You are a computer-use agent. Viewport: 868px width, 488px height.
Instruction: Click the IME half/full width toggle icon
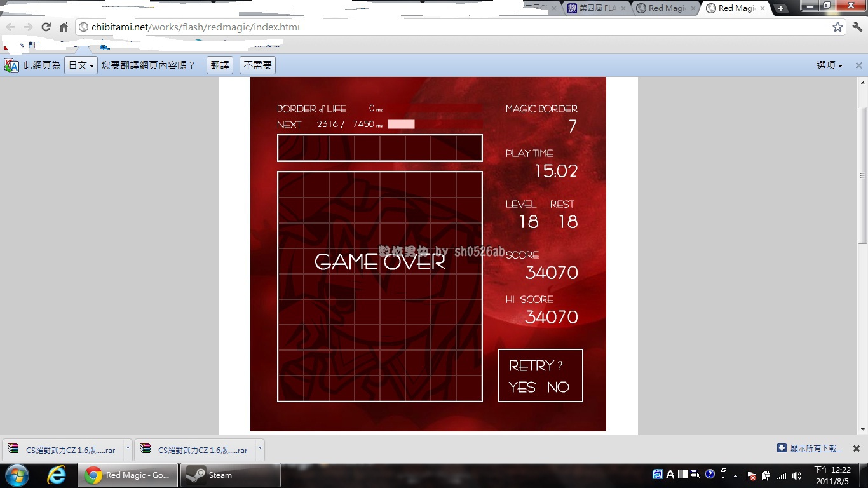682,474
